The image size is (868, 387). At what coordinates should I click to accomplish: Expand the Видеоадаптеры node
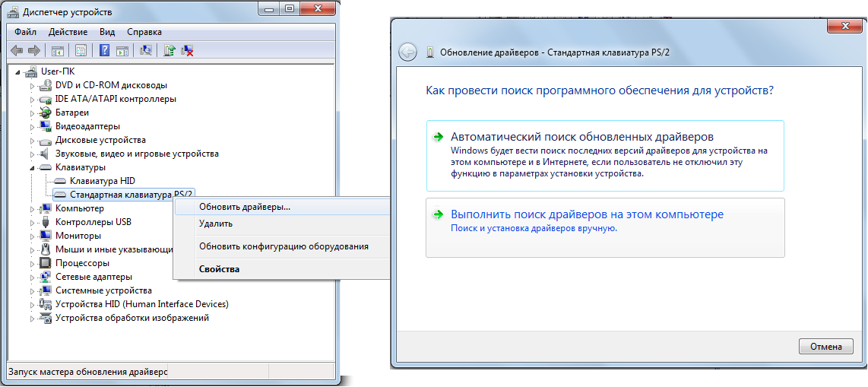coord(32,126)
